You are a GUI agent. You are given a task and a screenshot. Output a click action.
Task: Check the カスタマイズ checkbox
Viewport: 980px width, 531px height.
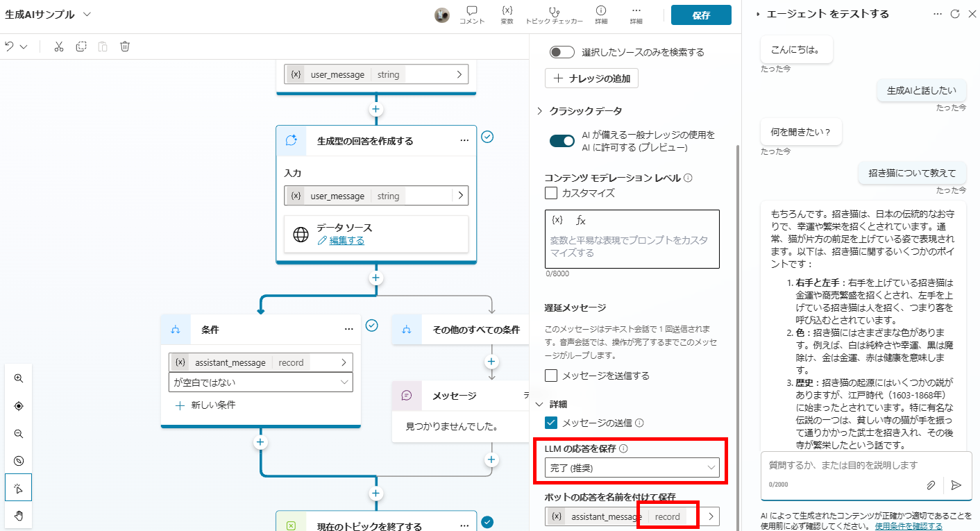click(x=551, y=193)
